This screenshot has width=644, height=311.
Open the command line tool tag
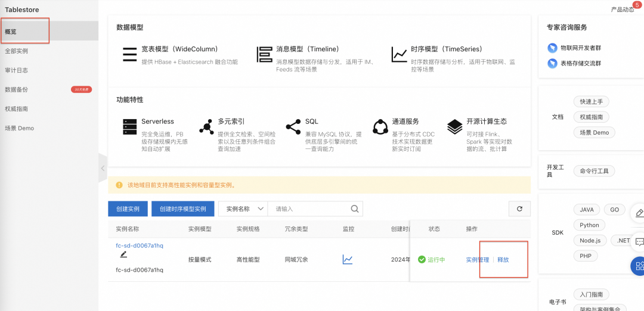pyautogui.click(x=595, y=170)
